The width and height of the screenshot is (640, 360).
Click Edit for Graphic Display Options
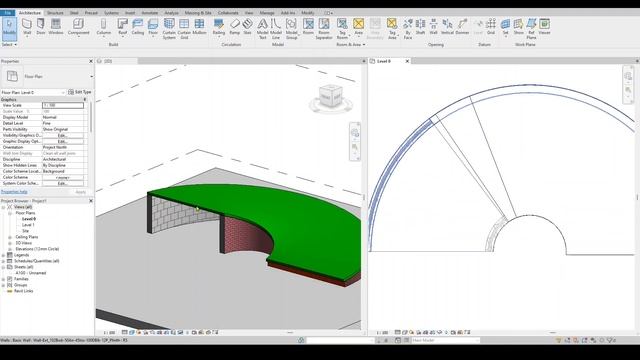click(x=62, y=141)
